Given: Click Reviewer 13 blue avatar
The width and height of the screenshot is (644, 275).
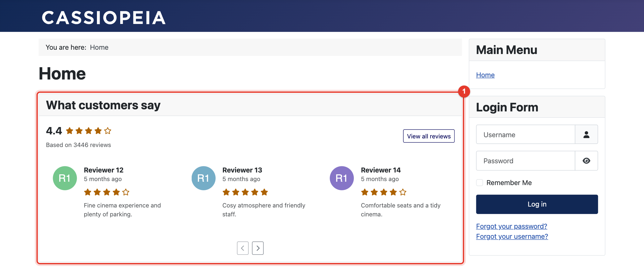Looking at the screenshot, I should click(x=203, y=178).
